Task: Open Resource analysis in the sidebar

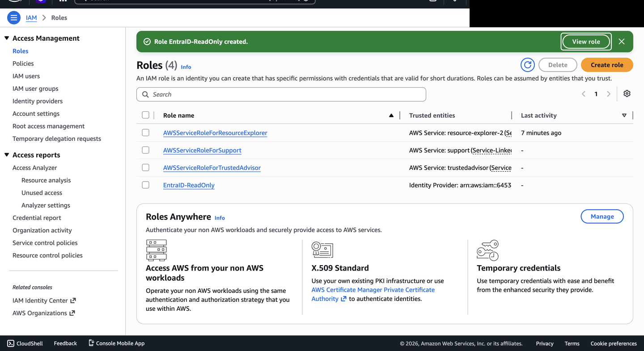Action: (46, 180)
